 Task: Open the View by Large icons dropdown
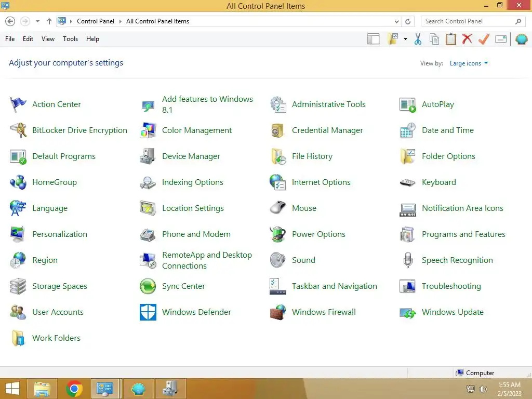469,63
